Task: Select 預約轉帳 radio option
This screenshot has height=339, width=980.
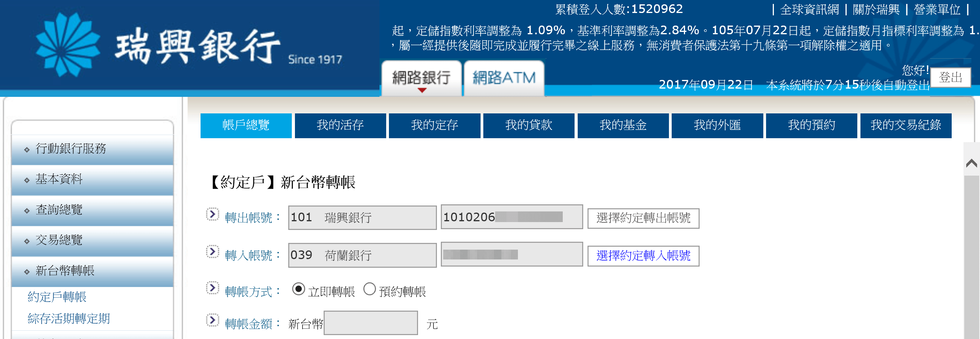Action: (369, 289)
